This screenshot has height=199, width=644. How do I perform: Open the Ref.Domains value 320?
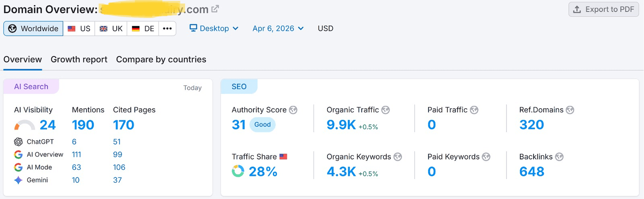[x=532, y=125]
